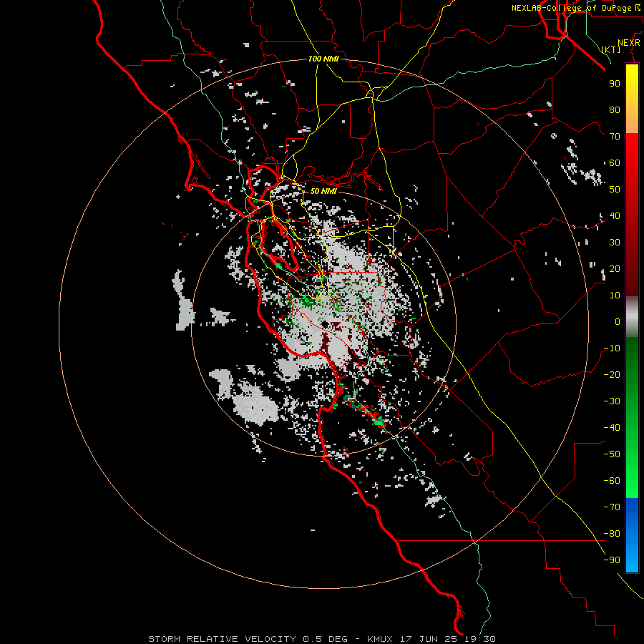Select the 0 value on the velocity scale

coord(618,321)
